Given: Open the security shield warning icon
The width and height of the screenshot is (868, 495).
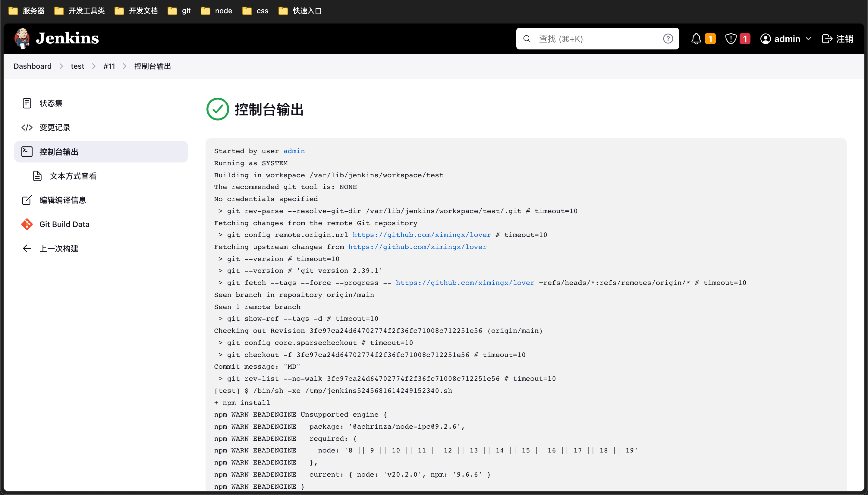Looking at the screenshot, I should [x=731, y=39].
